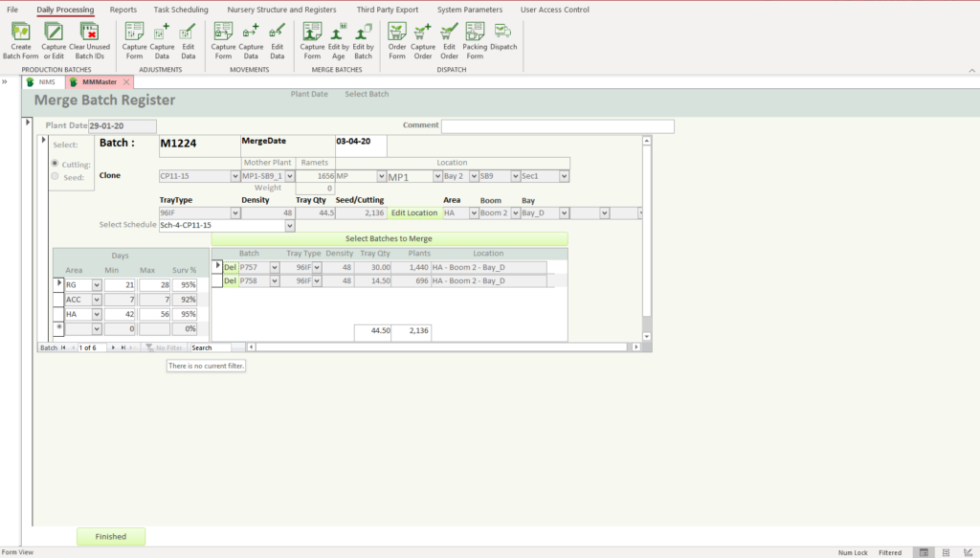Screen dimensions: 980x558
Task: Click the Finished button
Action: point(110,537)
